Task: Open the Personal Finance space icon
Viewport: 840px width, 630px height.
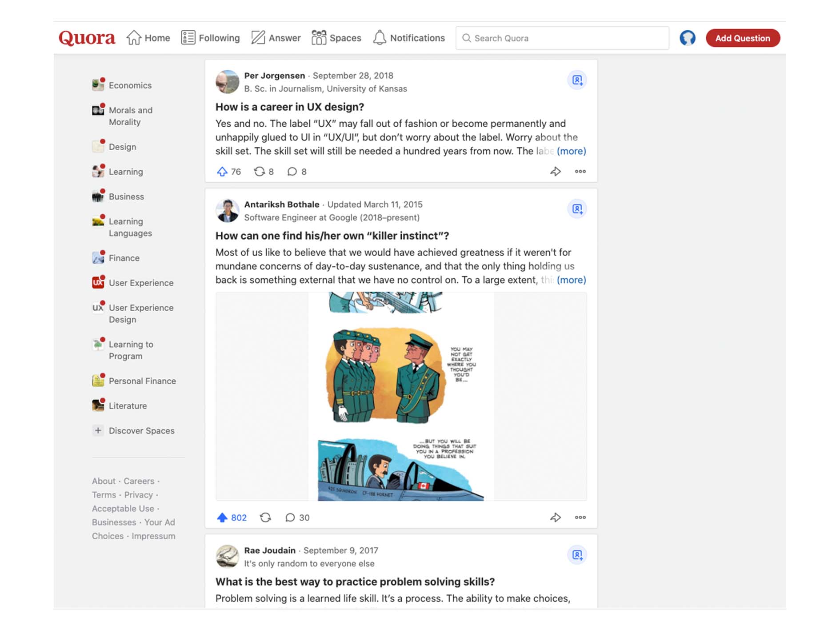Action: [x=98, y=381]
